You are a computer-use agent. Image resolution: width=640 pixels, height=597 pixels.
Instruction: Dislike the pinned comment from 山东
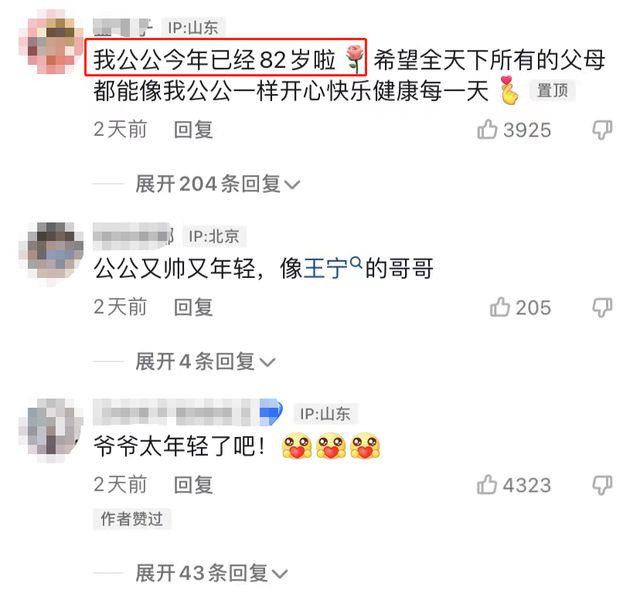click(x=602, y=130)
